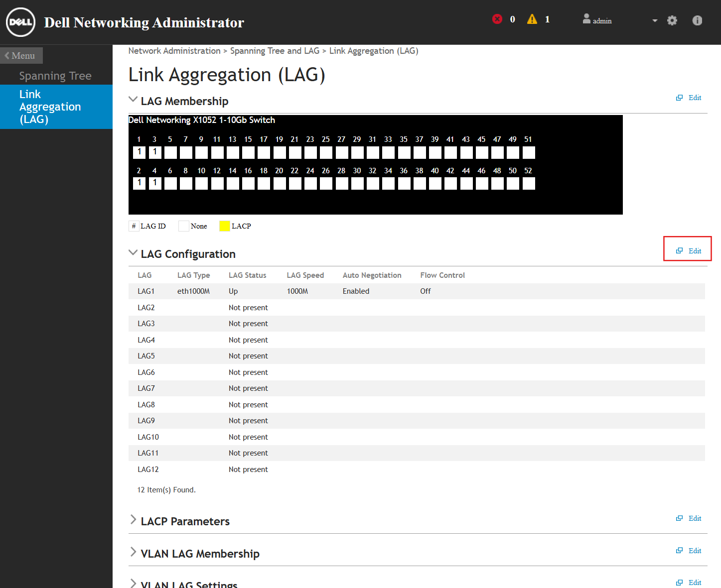Open Spanning Tree in sidebar
This screenshot has height=588, width=721.
(x=55, y=76)
